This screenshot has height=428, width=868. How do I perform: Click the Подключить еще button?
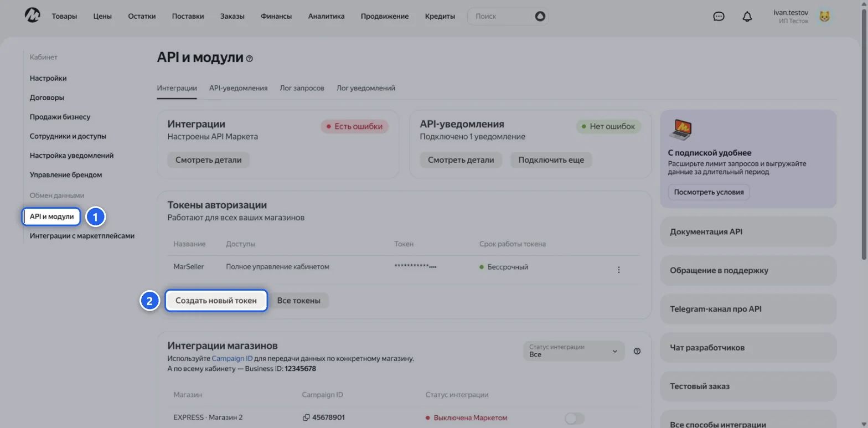pyautogui.click(x=551, y=160)
